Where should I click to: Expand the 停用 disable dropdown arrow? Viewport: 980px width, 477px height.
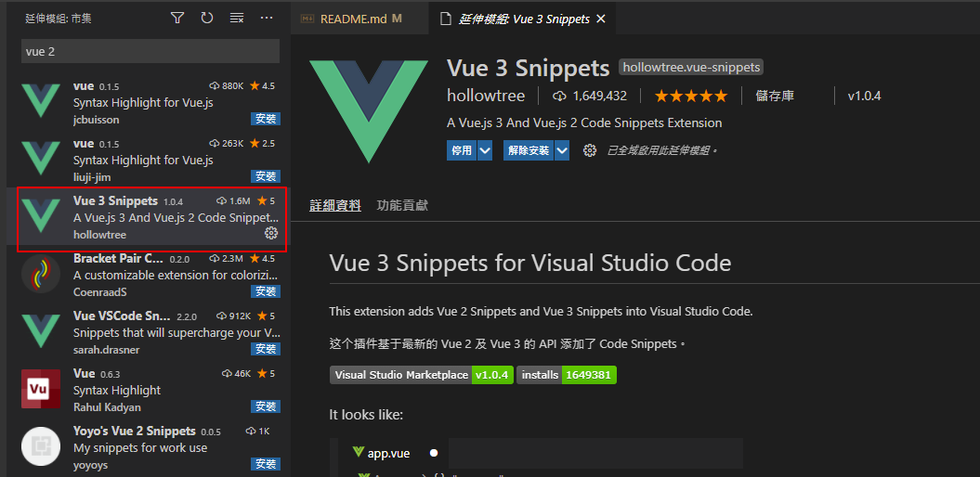click(x=485, y=150)
